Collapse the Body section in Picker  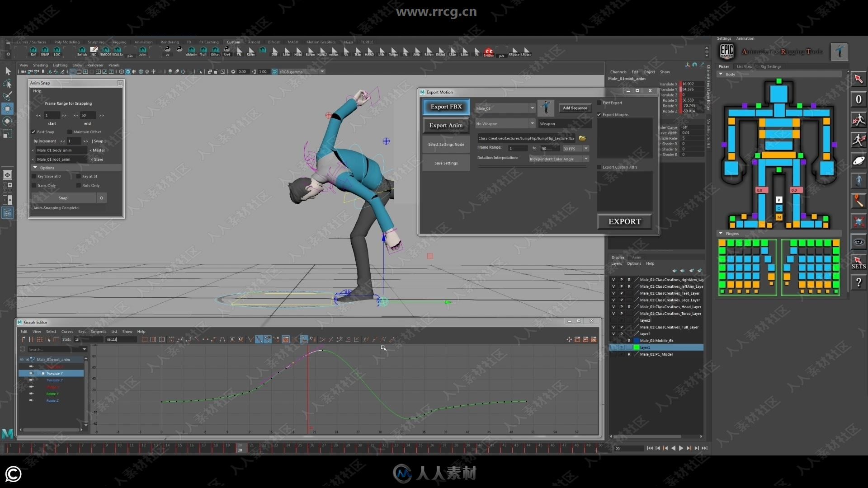[721, 74]
